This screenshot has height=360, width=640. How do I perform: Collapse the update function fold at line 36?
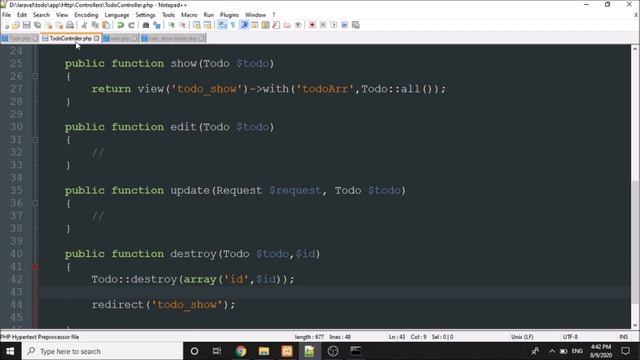point(36,203)
